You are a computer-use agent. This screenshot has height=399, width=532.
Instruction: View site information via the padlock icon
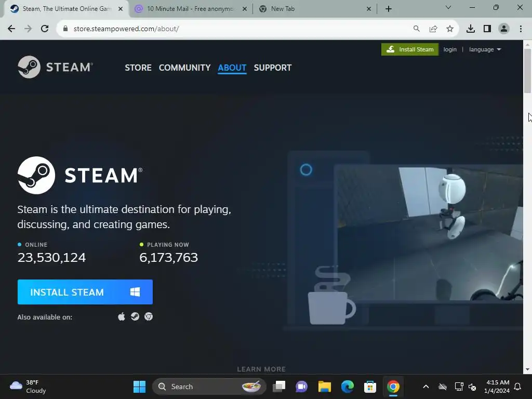[65, 29]
